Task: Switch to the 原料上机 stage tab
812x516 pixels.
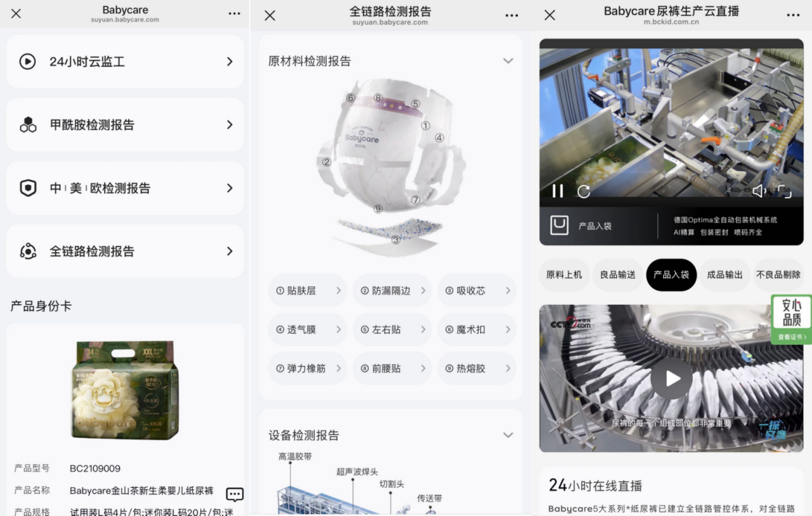Action: [x=564, y=275]
